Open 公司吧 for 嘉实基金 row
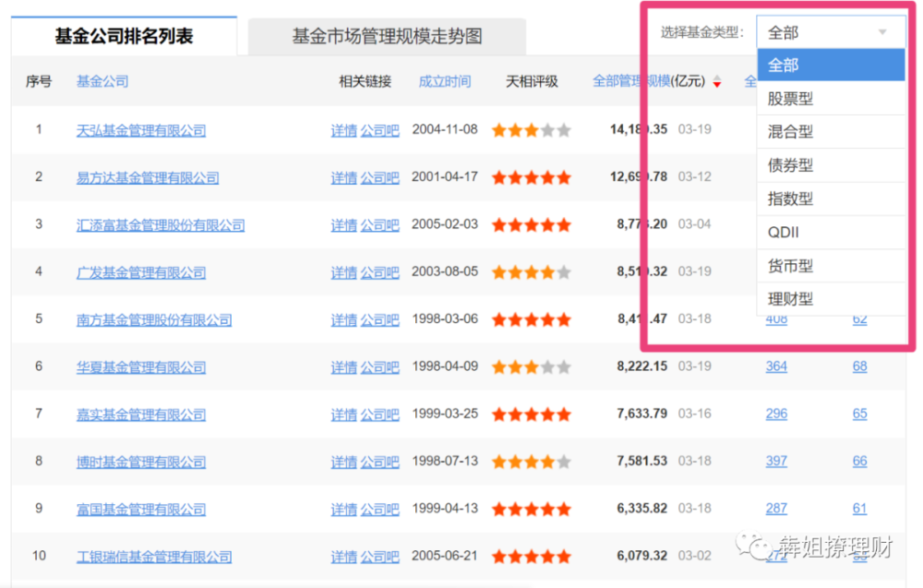This screenshot has height=588, width=923. 379,414
